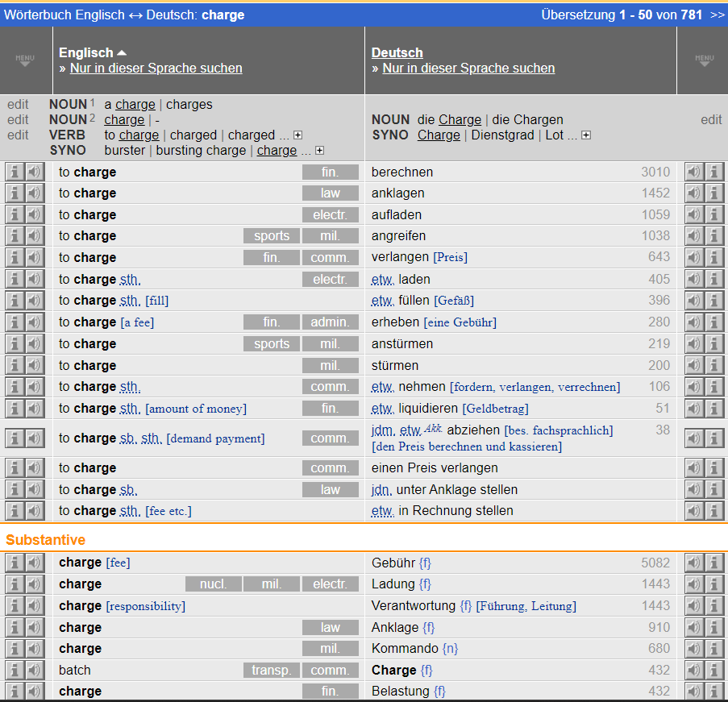Play German audio for 'Gebühr {f}'
Viewport: 728px width, 702px height.
tap(693, 563)
